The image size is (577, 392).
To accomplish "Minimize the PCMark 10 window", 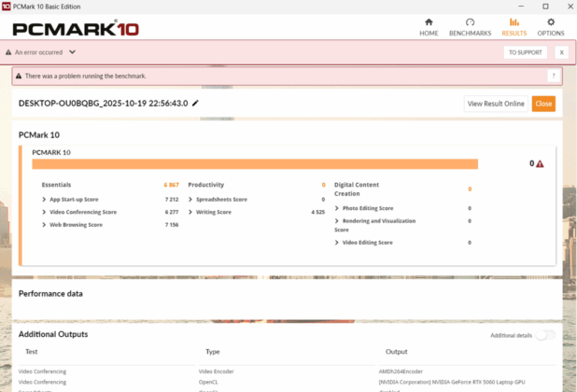I will click(521, 7).
